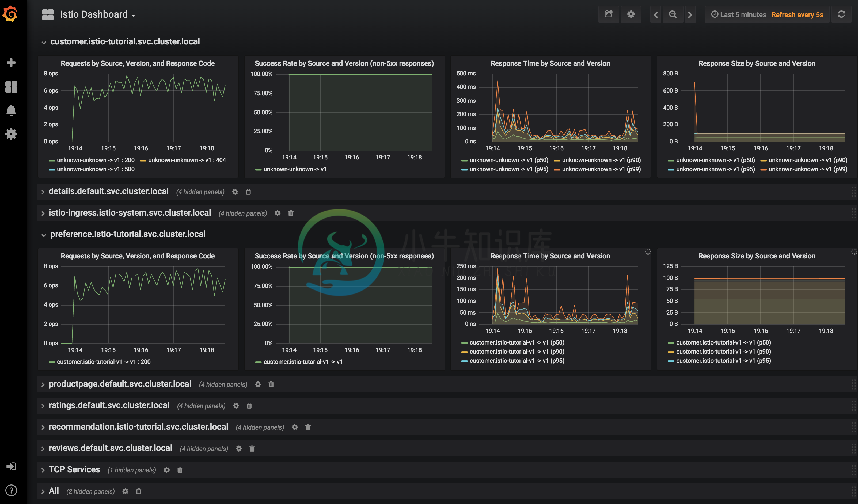Open settings gear for recommendation row
This screenshot has height=504, width=858.
click(x=295, y=427)
